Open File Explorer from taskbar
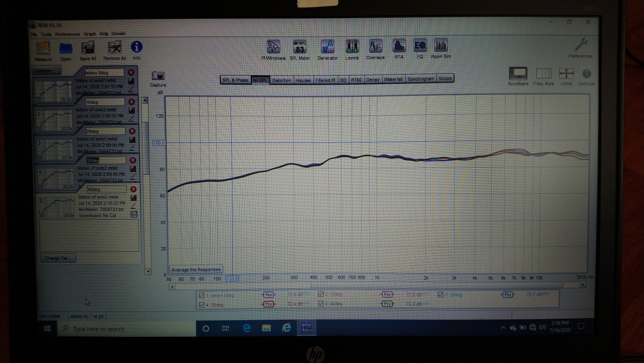 tap(266, 328)
